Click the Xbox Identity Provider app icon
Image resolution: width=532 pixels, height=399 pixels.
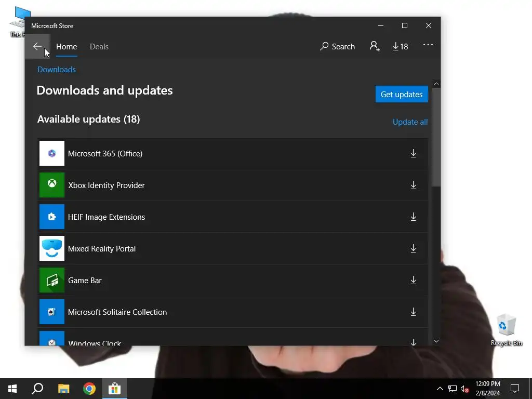point(52,185)
